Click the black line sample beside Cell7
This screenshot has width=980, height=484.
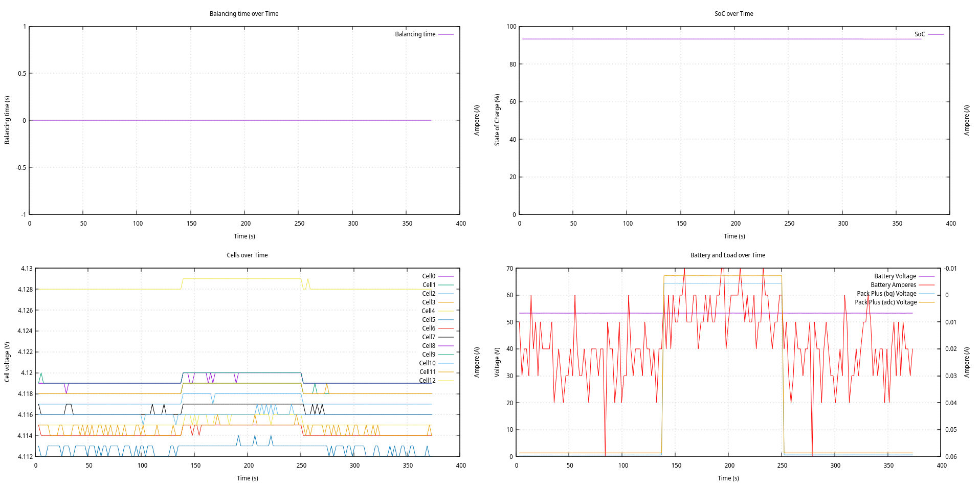click(446, 337)
